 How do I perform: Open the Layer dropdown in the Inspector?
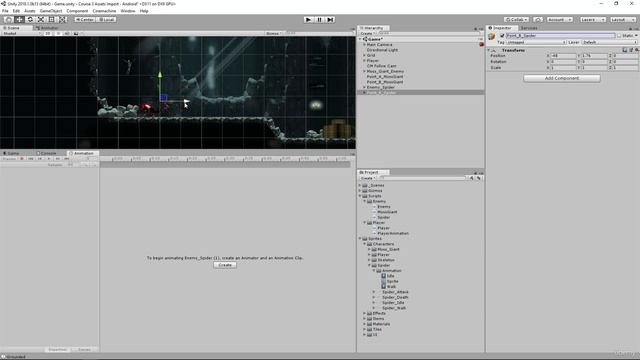point(609,42)
